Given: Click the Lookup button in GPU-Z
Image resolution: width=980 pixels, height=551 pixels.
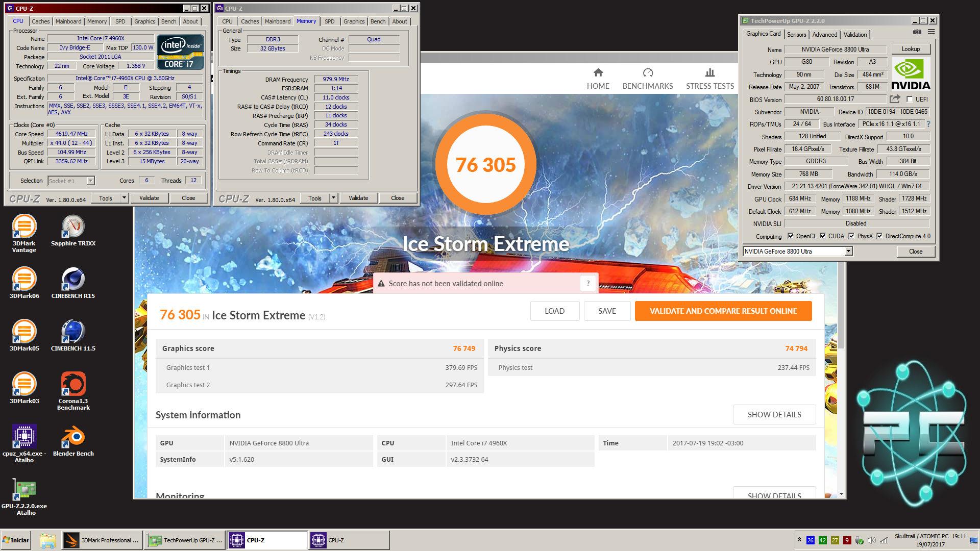Looking at the screenshot, I should coord(911,49).
